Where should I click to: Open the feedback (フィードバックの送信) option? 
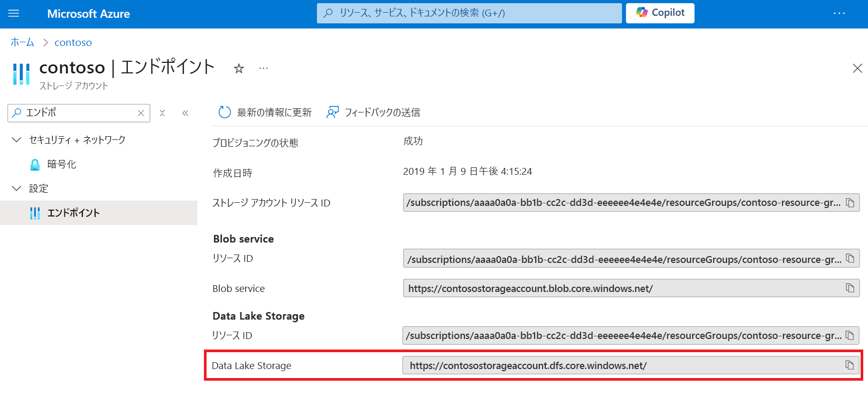(374, 112)
